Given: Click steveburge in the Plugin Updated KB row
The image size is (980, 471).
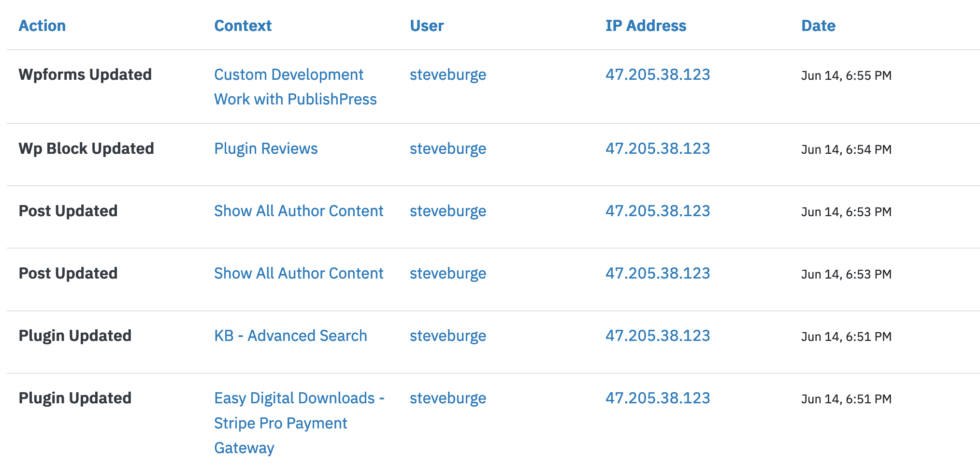Looking at the screenshot, I should [x=447, y=336].
